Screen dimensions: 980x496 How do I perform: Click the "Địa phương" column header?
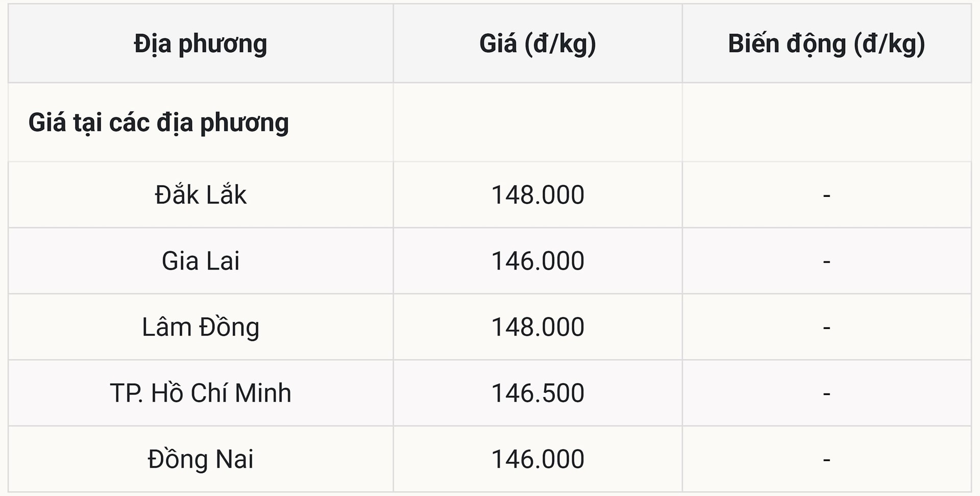[201, 44]
